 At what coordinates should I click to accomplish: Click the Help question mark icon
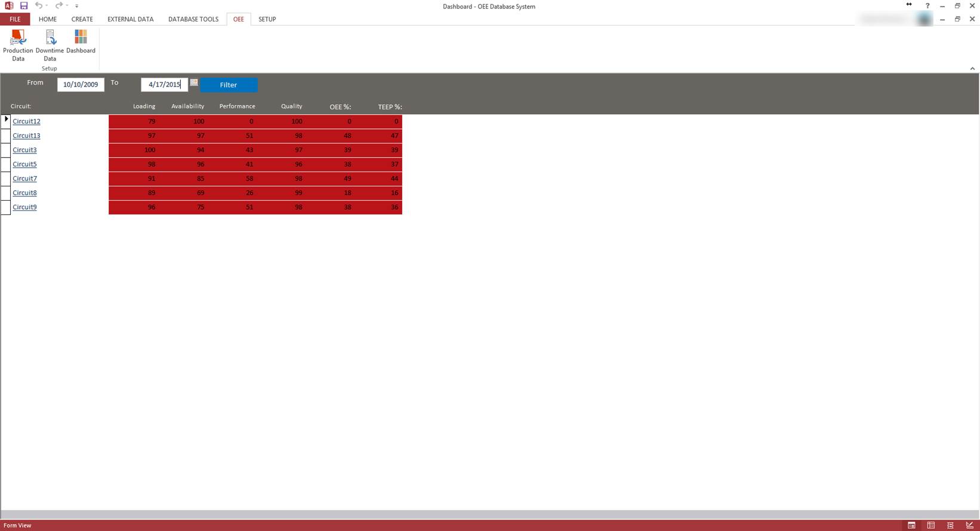(927, 5)
